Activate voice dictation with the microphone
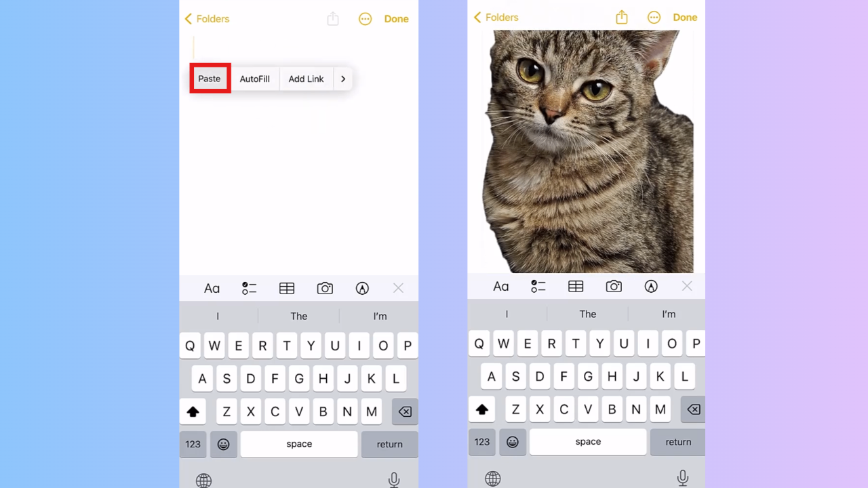Screen dimensions: 868x488 coord(393,480)
